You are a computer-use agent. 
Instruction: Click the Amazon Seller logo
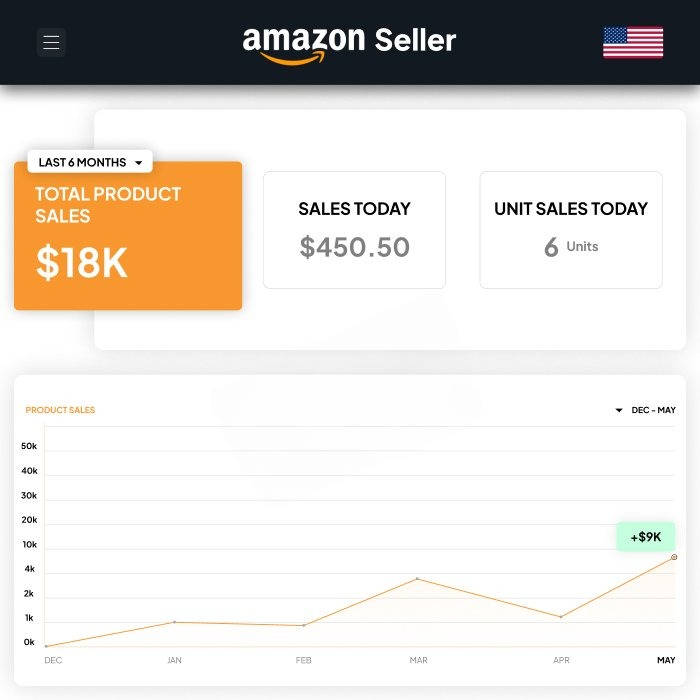coord(349,43)
